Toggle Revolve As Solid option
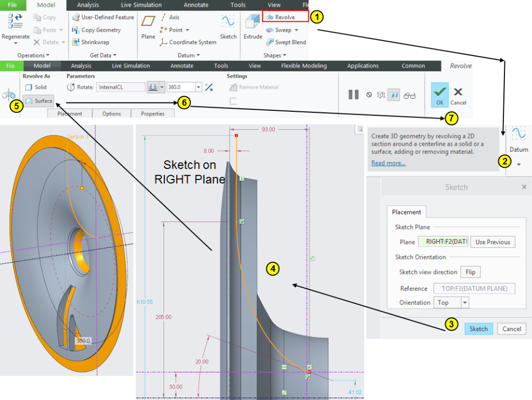The width and height of the screenshot is (532, 400). (36, 87)
